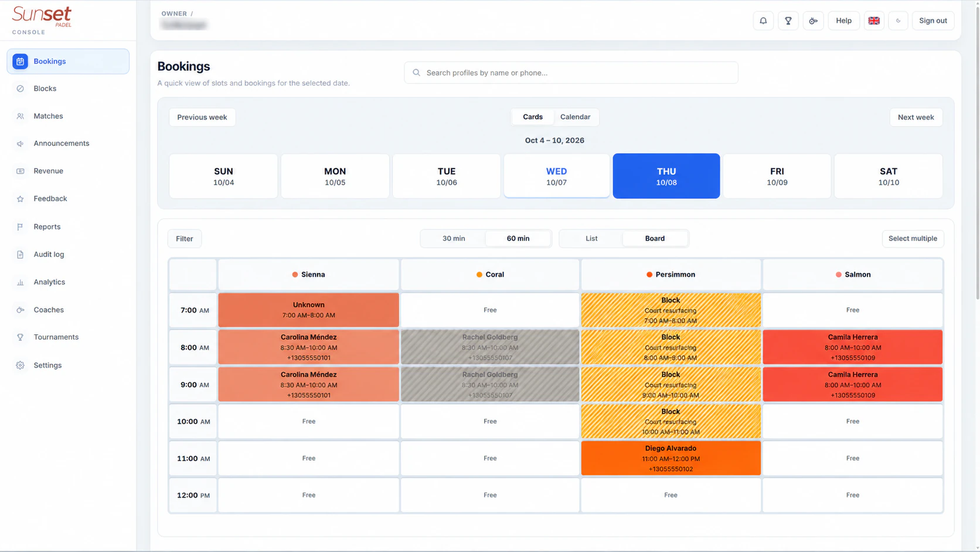Open Rachel Goldberg booking in 9:00 AM row
The image size is (980, 552).
490,385
